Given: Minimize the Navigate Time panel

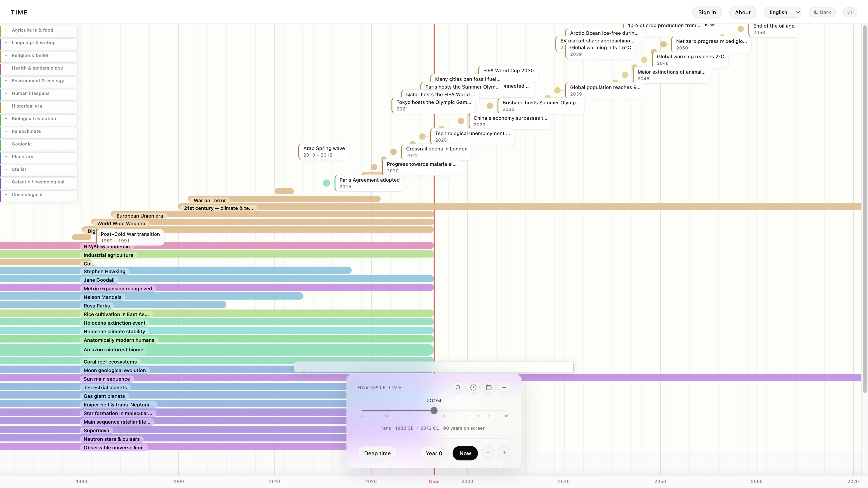Looking at the screenshot, I should [x=504, y=388].
